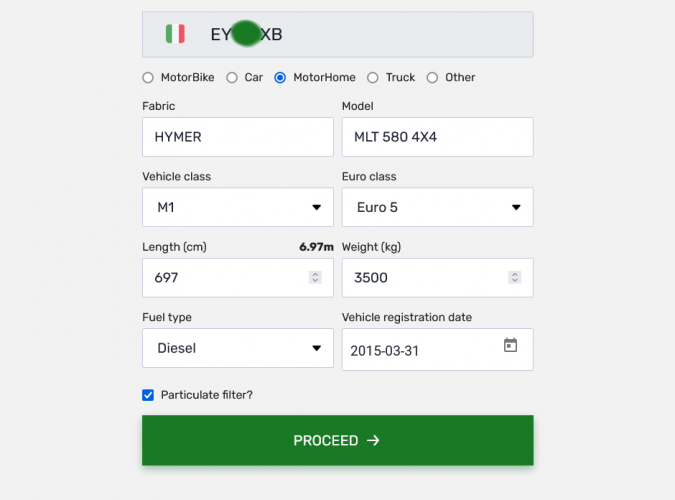Viewport: 675px width, 500px height.
Task: Open the Vehicle class dropdown
Action: [238, 208]
